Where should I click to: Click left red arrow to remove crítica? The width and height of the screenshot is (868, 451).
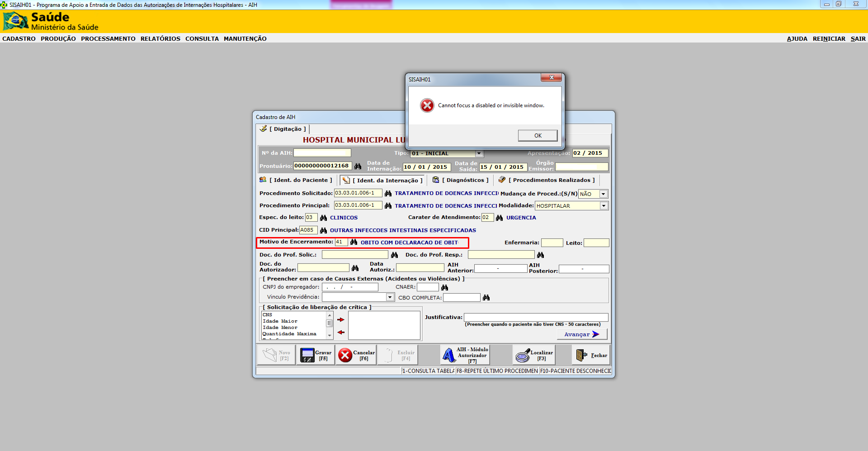click(x=341, y=332)
